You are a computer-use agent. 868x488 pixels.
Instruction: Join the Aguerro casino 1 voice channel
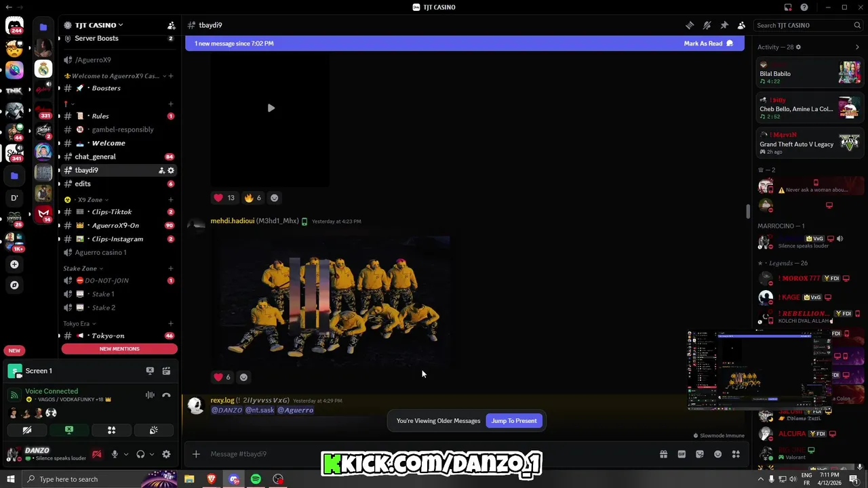pyautogui.click(x=119, y=252)
